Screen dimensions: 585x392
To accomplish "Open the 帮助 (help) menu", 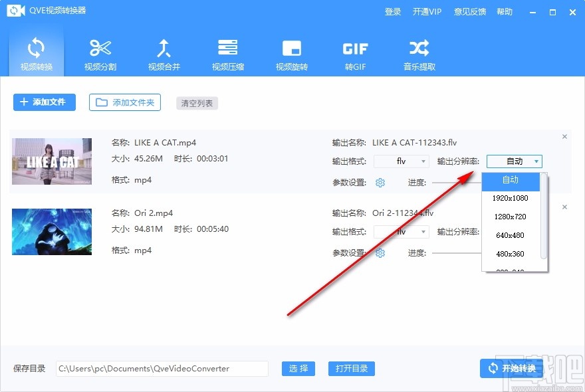I will click(x=505, y=11).
